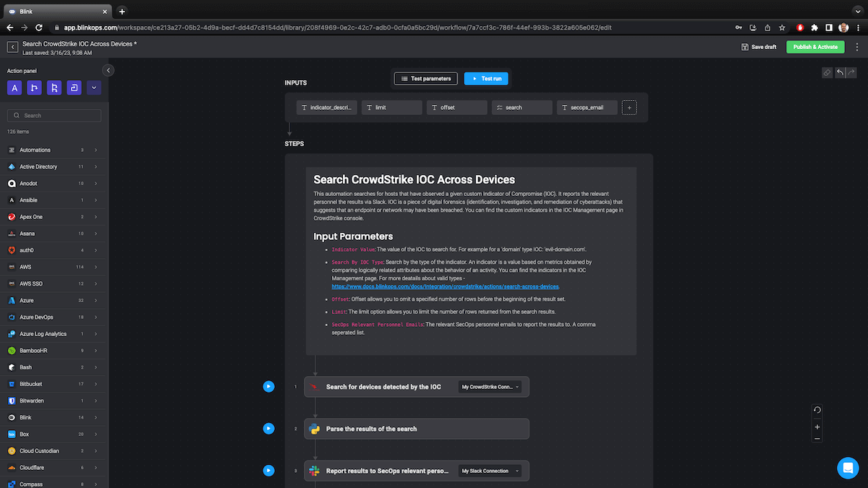
Task: Select the eraser icon in the canvas toolbar
Action: coord(827,72)
